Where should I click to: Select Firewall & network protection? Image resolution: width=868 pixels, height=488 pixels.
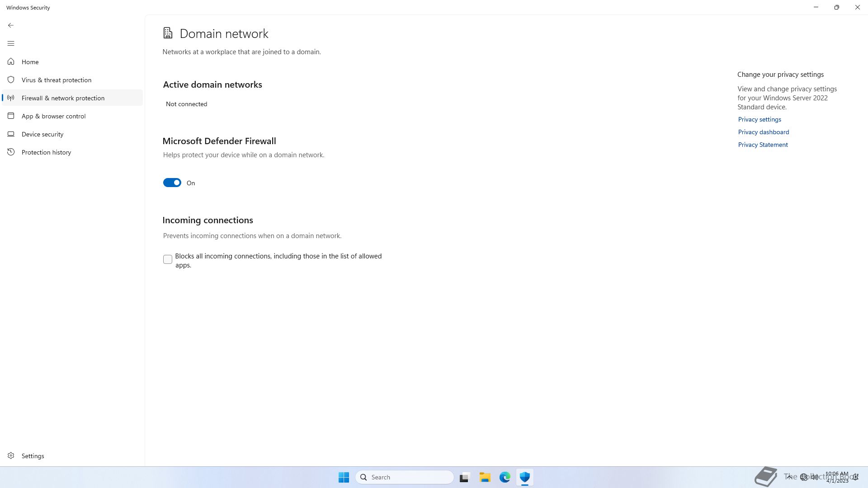click(72, 98)
